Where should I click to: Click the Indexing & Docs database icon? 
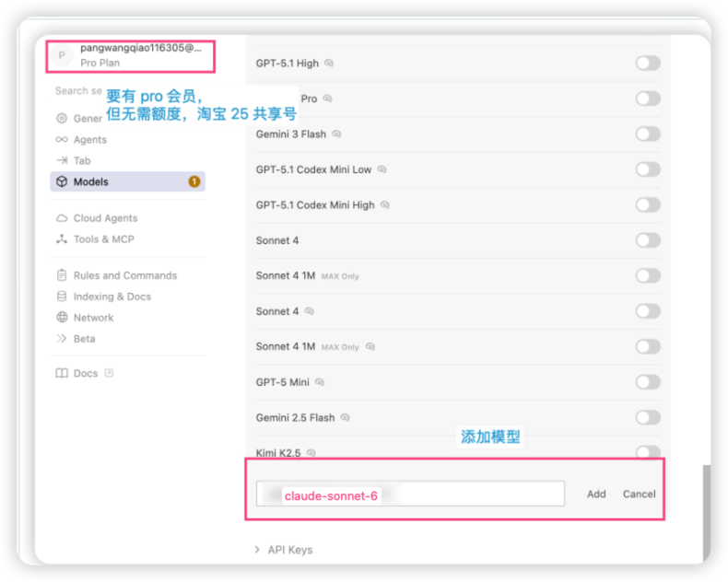click(62, 297)
